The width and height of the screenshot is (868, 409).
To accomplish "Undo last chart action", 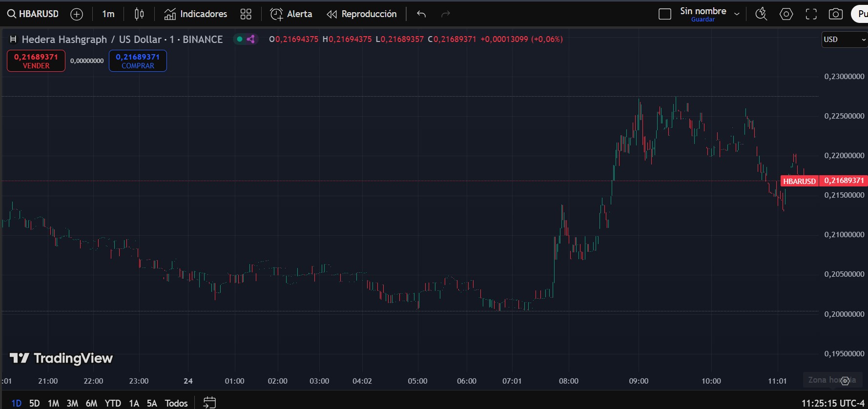I will pyautogui.click(x=421, y=14).
